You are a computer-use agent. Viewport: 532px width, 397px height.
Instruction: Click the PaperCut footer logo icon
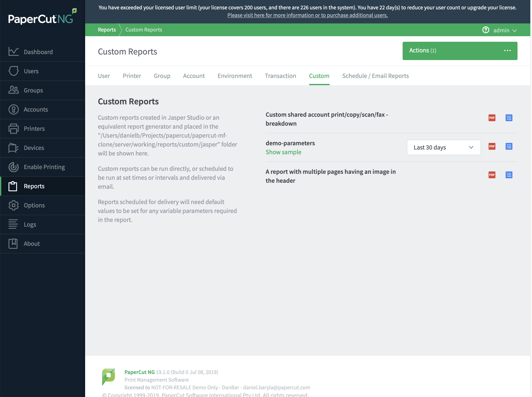109,377
